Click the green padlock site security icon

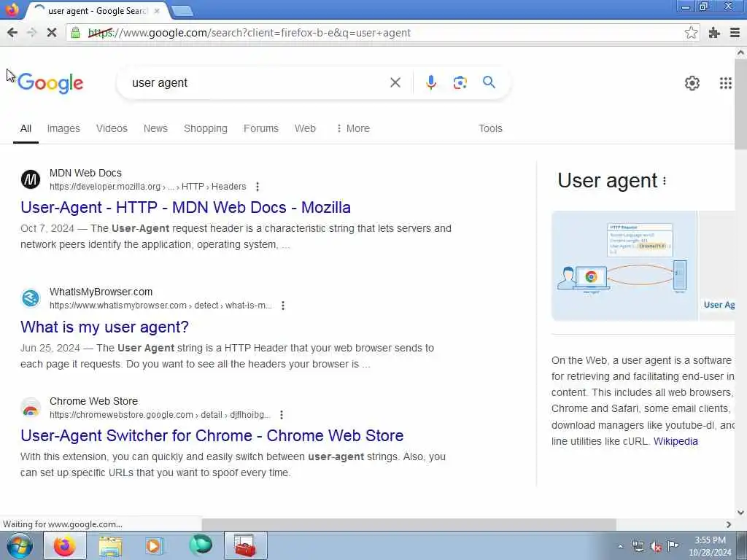pyautogui.click(x=75, y=32)
